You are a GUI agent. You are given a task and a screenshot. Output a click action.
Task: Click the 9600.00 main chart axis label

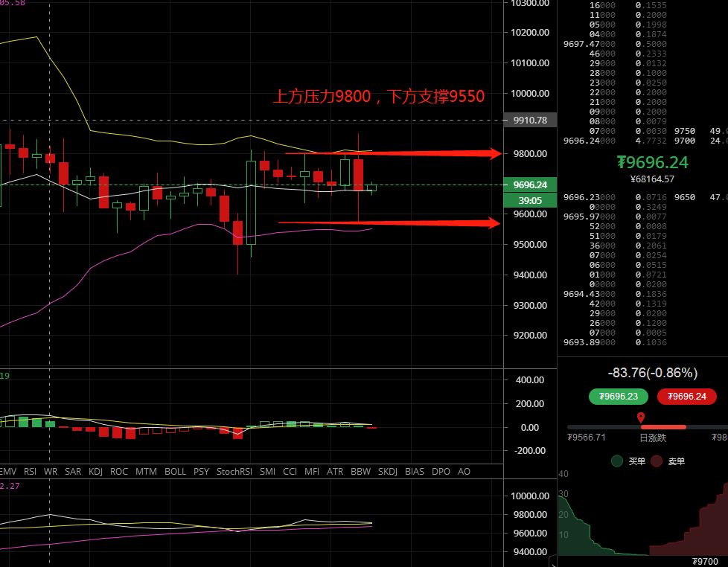point(530,214)
